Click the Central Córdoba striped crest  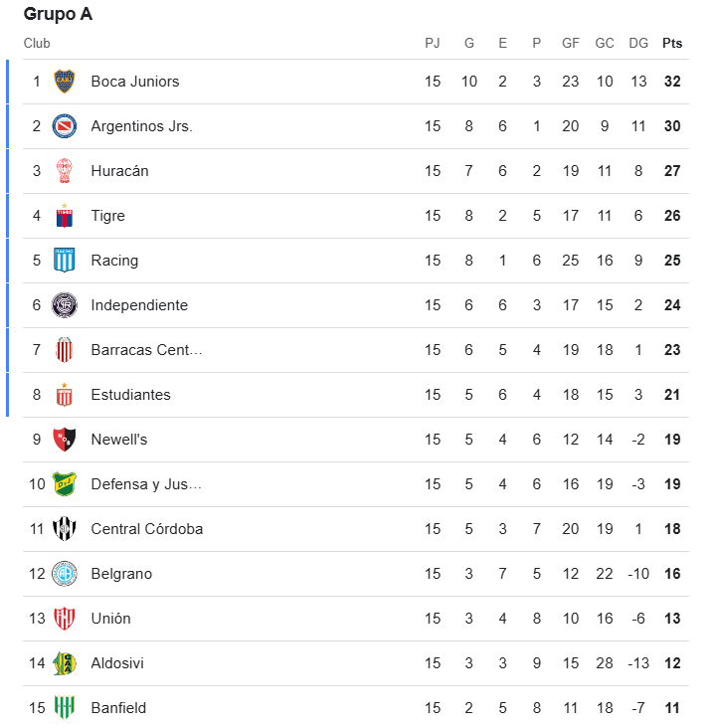pyautogui.click(x=64, y=529)
